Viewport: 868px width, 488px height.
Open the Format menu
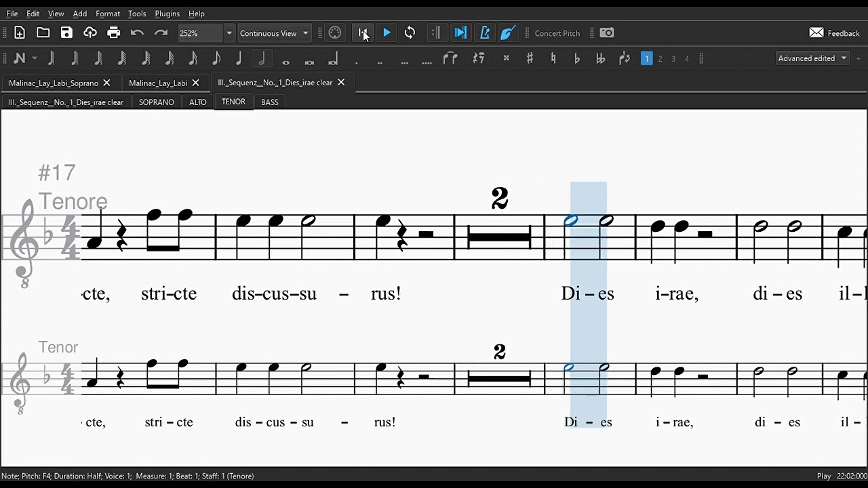point(108,14)
